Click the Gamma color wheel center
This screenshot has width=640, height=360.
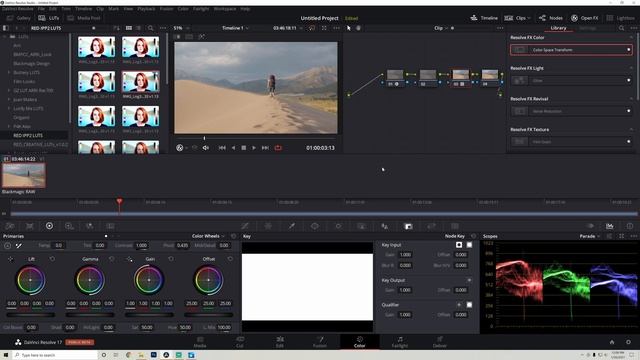pos(90,280)
